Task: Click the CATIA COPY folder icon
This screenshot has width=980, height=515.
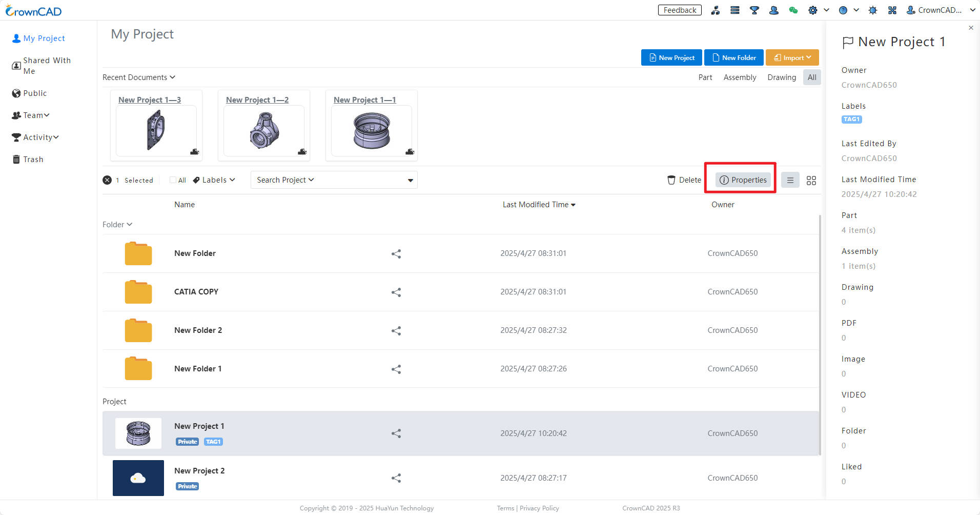Action: tap(138, 292)
